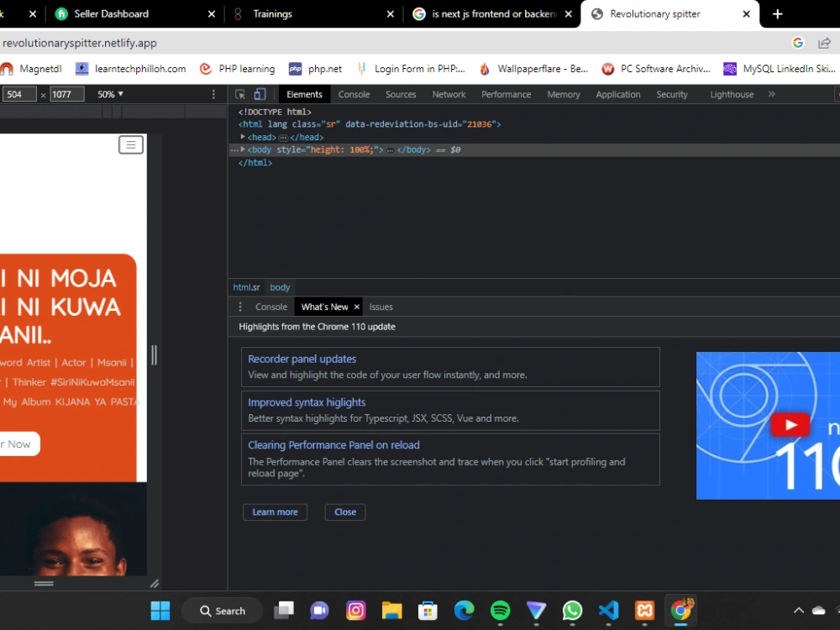Select the Elements panel tab
Screen dimensions: 840x630
click(304, 94)
